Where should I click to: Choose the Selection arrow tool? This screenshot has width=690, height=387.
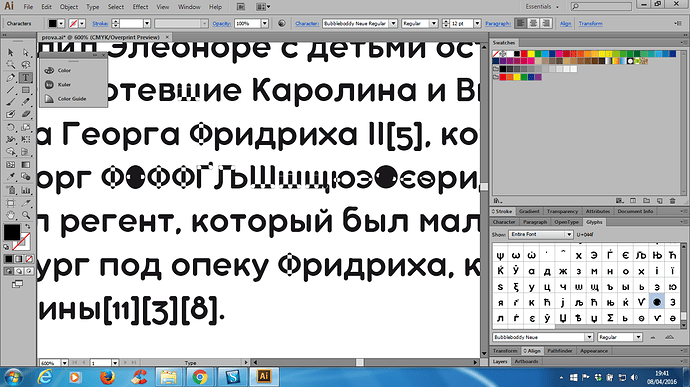[x=11, y=52]
